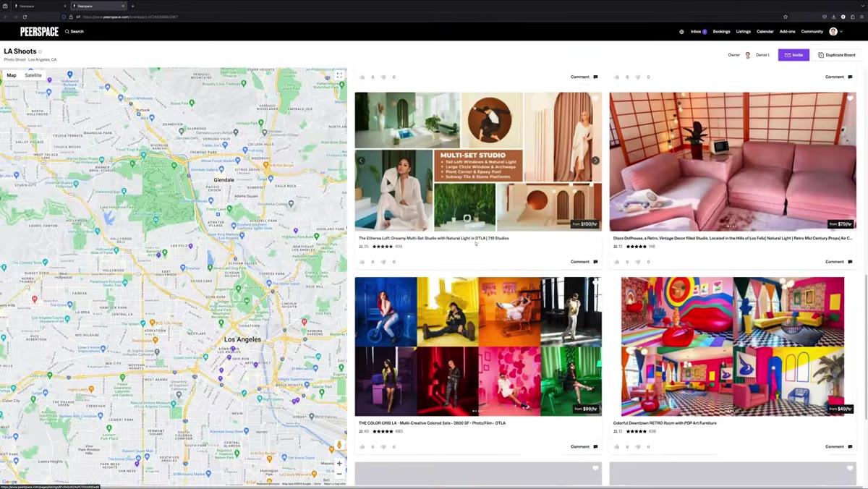
Task: Thumbs up Colorful Downtown RETRO Room listing
Action: pyautogui.click(x=617, y=447)
